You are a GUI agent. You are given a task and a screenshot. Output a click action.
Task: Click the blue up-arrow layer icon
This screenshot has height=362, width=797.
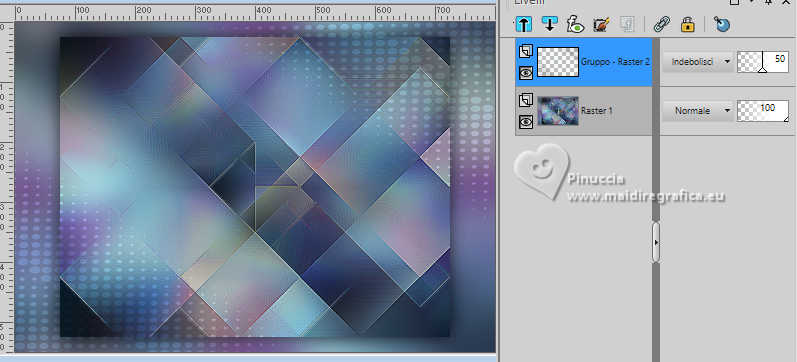tap(524, 24)
